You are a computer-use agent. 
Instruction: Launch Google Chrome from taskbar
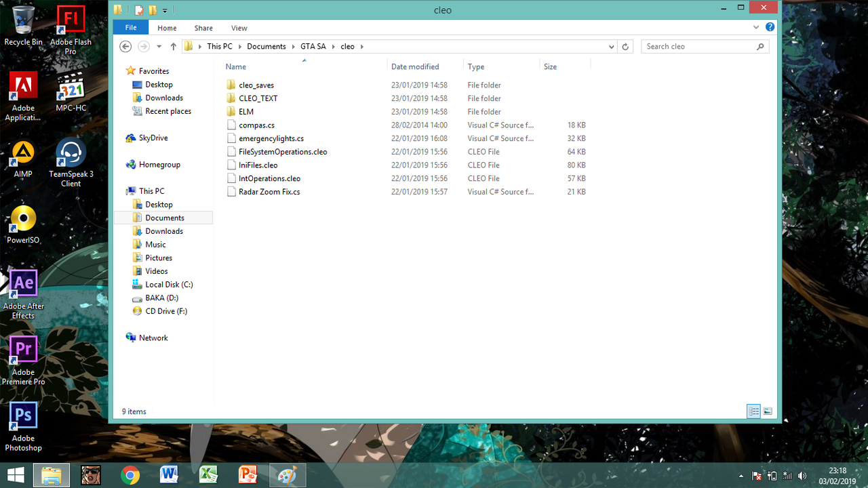[x=130, y=475]
